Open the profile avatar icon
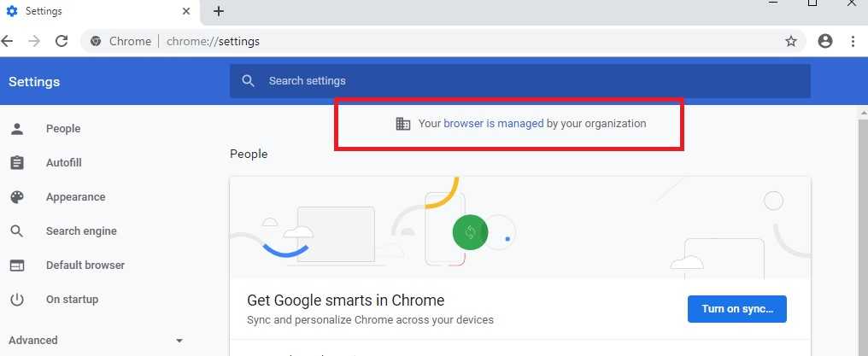This screenshot has width=868, height=356. [x=824, y=41]
